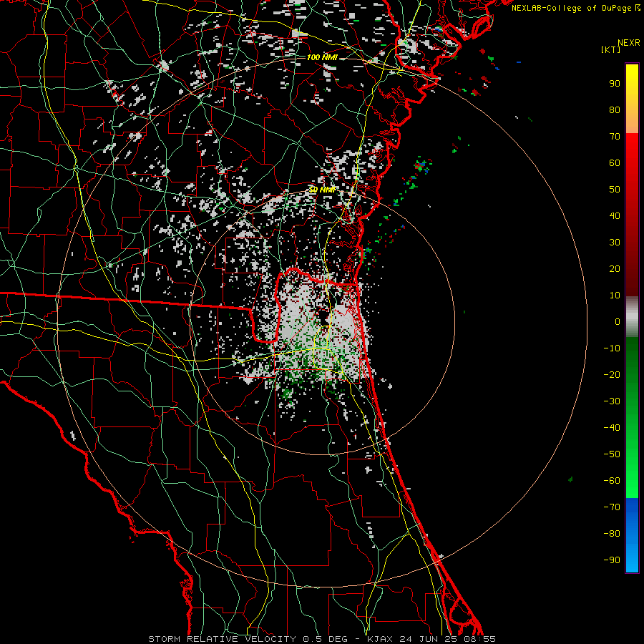Image resolution: width=644 pixels, height=644 pixels.
Task: Click the 60 value on the velocity scale
Action: [615, 163]
